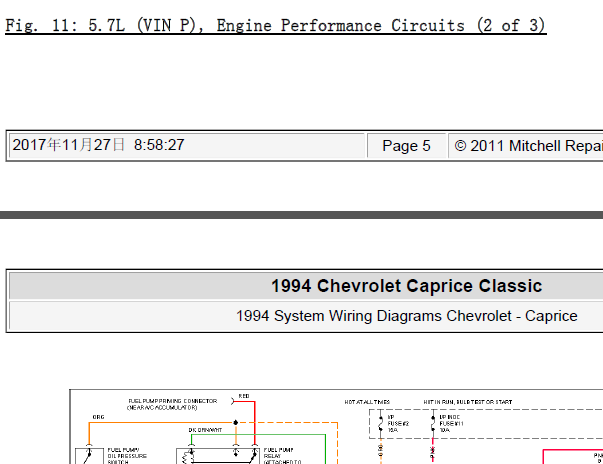Viewport: 603px width, 464px height.
Task: Click the DK GRN/WHT wire label
Action: pyautogui.click(x=205, y=430)
